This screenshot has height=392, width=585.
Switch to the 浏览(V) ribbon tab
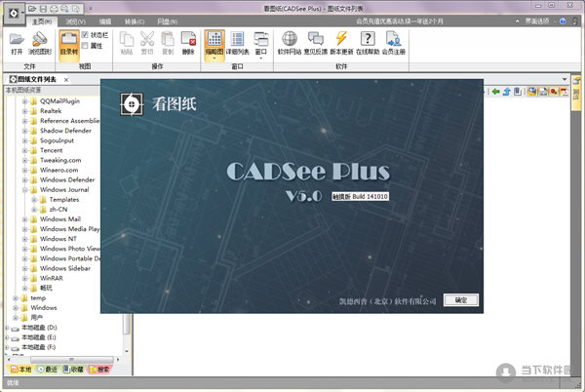click(x=75, y=21)
